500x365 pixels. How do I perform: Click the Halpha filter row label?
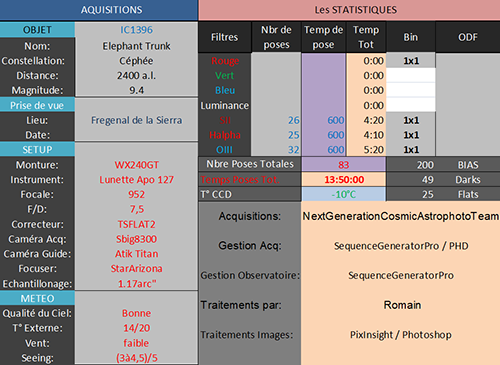pos(225,135)
